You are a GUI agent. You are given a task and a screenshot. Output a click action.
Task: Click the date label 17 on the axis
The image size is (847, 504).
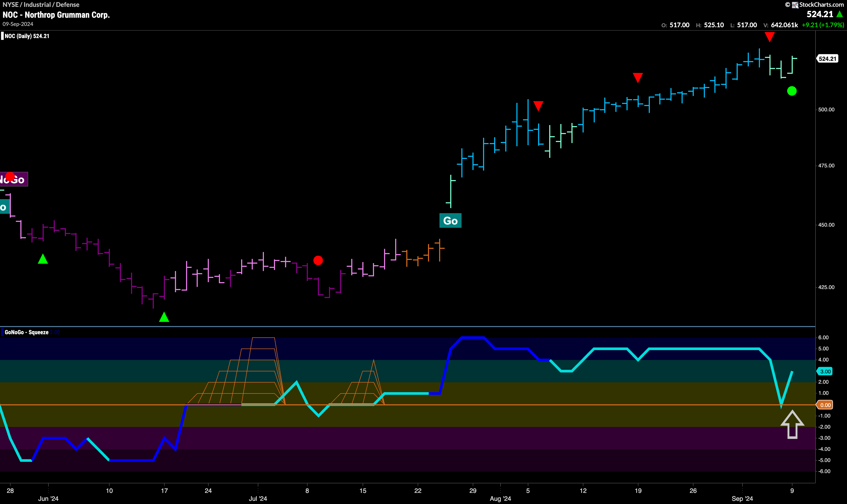click(164, 491)
